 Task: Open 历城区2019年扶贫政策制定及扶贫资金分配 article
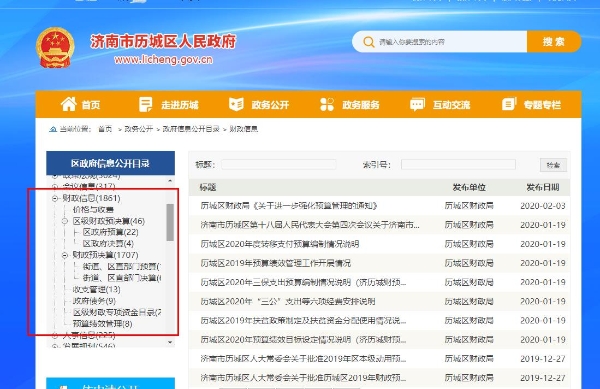[x=303, y=321]
